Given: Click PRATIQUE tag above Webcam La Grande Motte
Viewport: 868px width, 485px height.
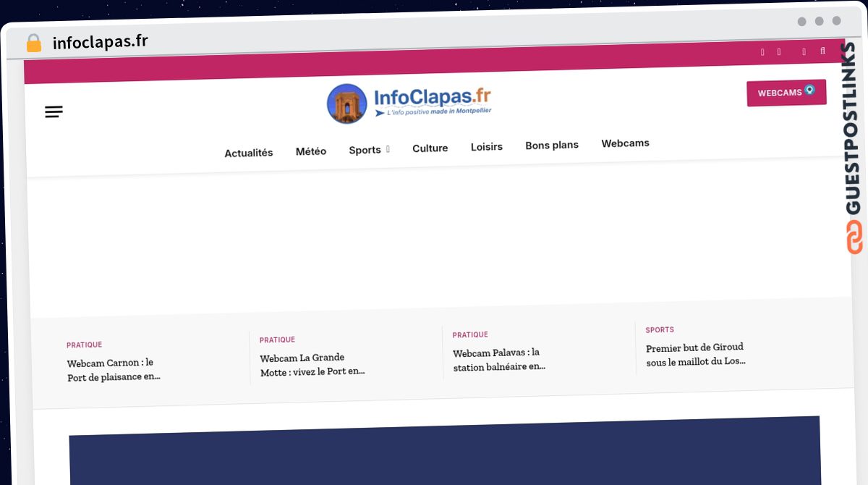Looking at the screenshot, I should coord(278,340).
